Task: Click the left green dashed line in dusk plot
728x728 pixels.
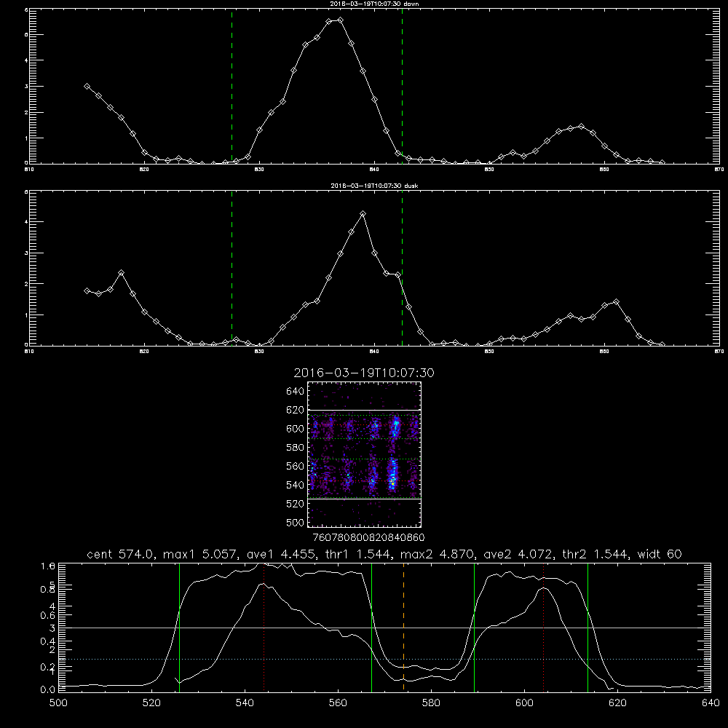Action: click(232, 268)
